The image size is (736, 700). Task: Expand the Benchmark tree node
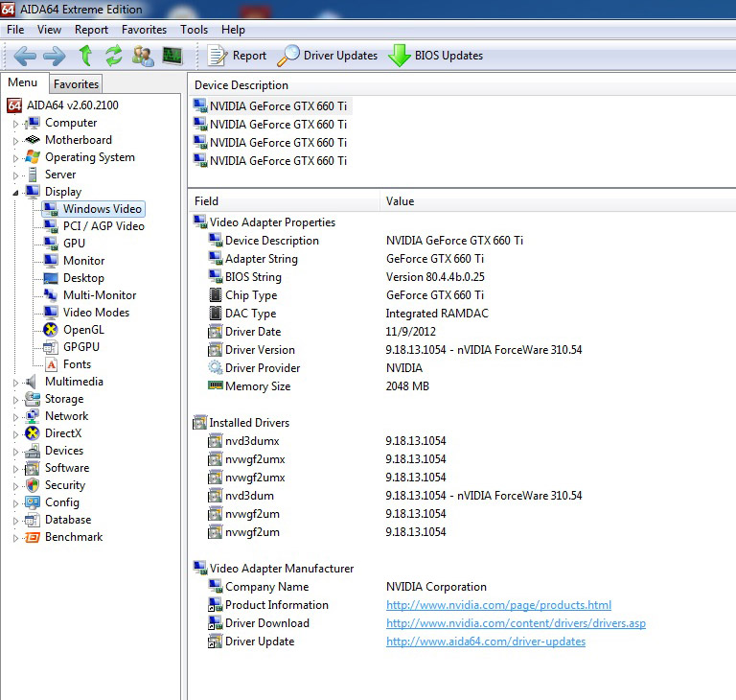coord(15,538)
